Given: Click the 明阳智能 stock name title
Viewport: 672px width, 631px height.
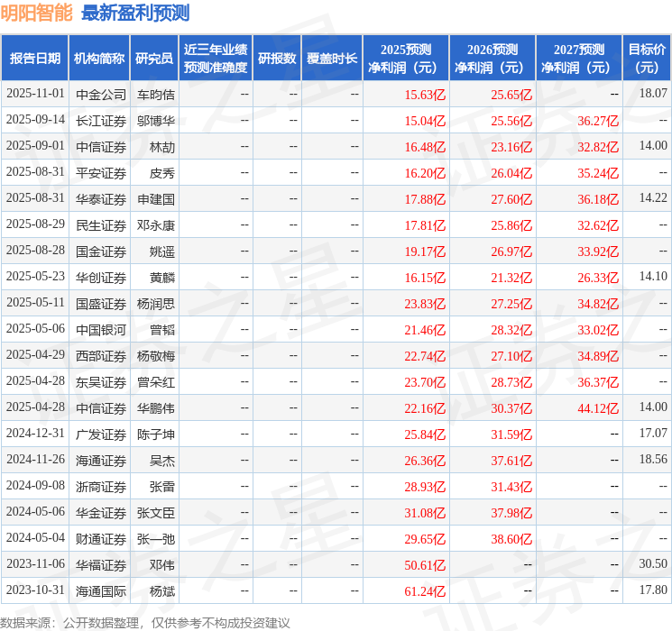Looking at the screenshot, I should (x=37, y=14).
